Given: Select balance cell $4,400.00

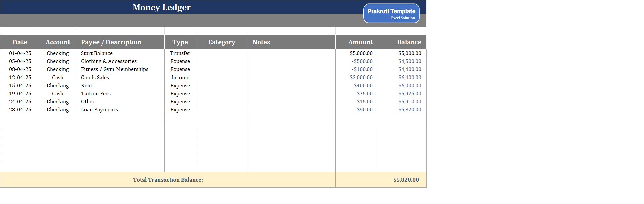Looking at the screenshot, I should [402, 69].
